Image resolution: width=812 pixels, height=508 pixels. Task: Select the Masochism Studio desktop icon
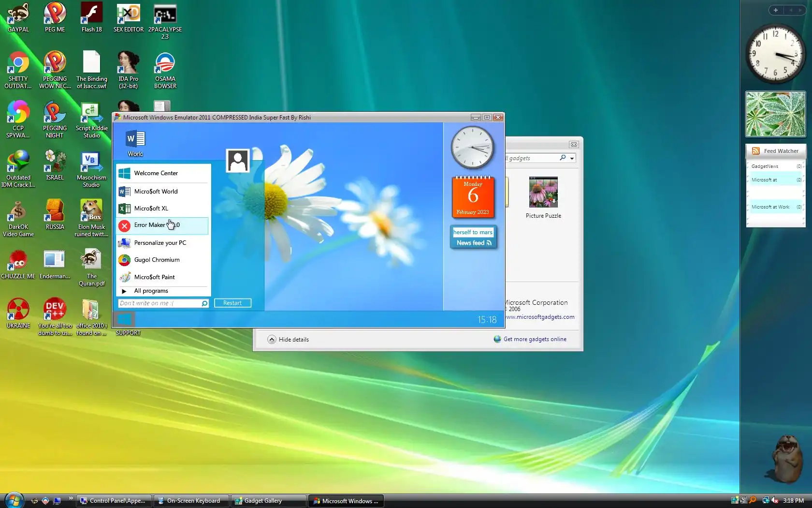point(91,169)
